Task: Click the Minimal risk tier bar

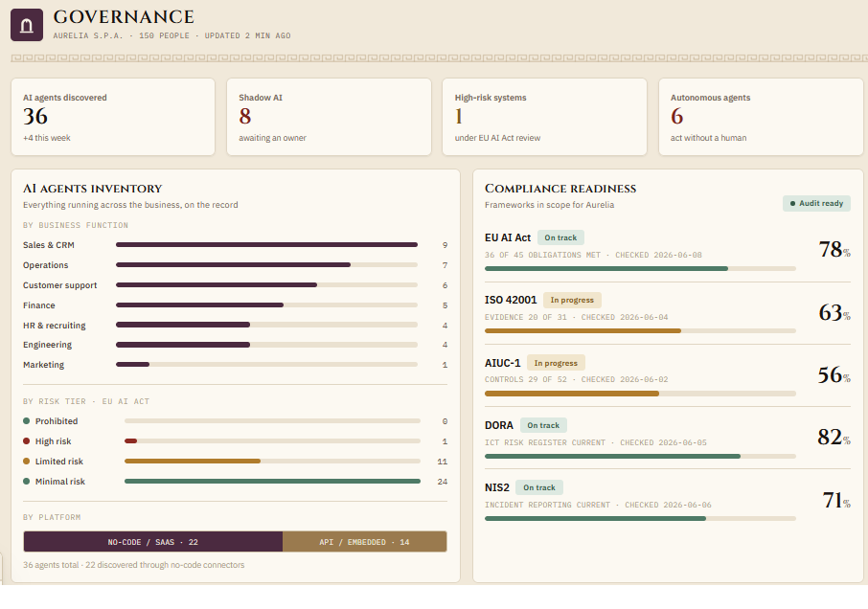Action: tap(272, 482)
